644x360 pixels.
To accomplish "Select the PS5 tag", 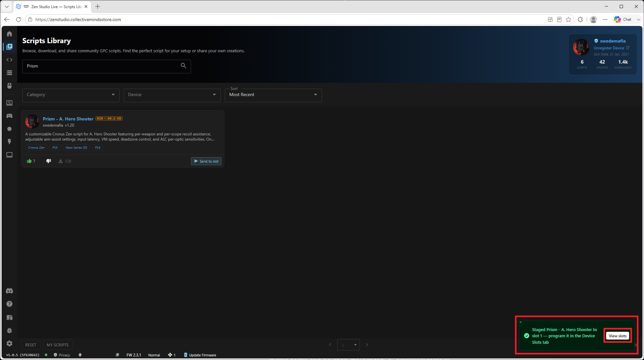I will pos(55,147).
